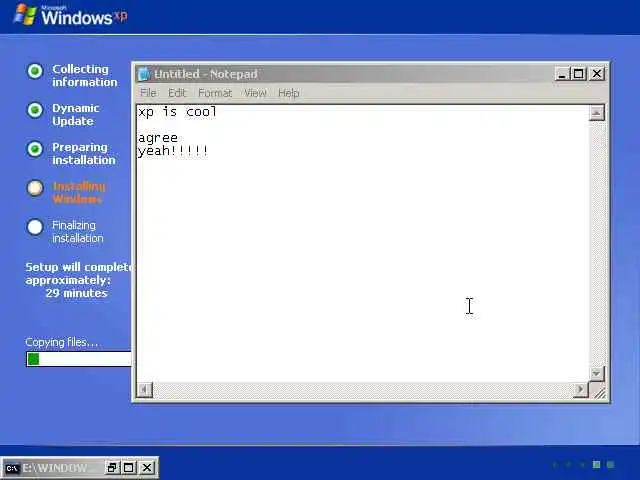Click the horizontal scrollbar right arrow
The width and height of the screenshot is (640, 480).
pos(580,390)
